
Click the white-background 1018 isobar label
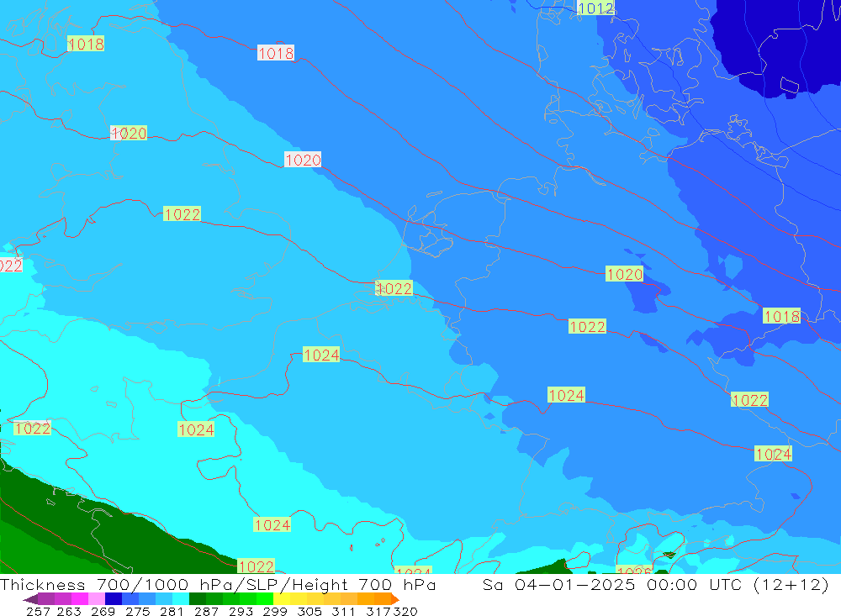[x=276, y=53]
